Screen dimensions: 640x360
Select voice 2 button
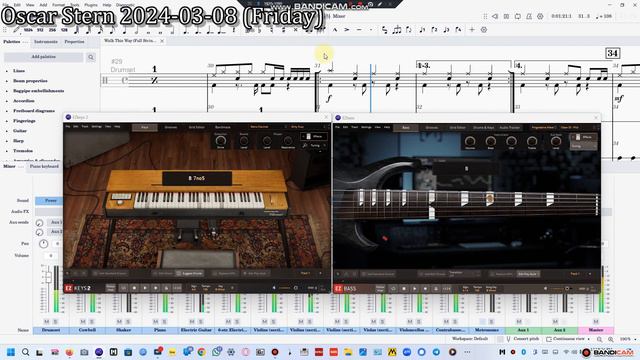point(434,30)
